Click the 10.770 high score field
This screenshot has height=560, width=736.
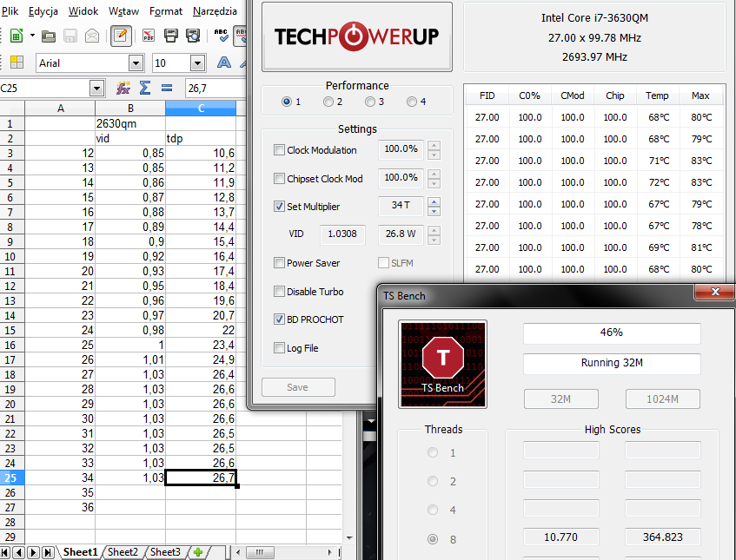(x=561, y=537)
